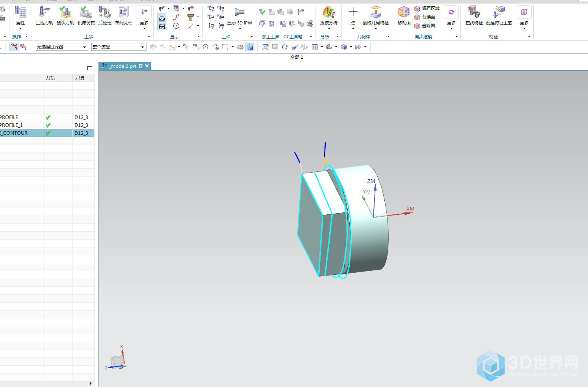This screenshot has width=588, height=387.
Task: Click the S-curve path display icon
Action: [x=176, y=17]
